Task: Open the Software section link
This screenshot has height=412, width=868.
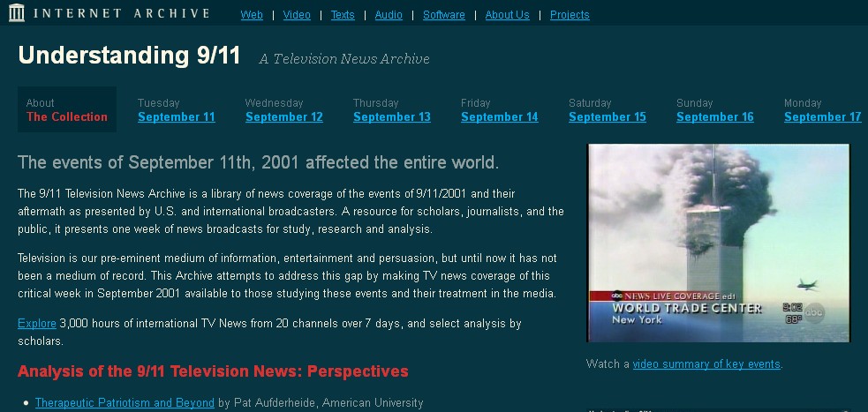Action: pyautogui.click(x=444, y=15)
